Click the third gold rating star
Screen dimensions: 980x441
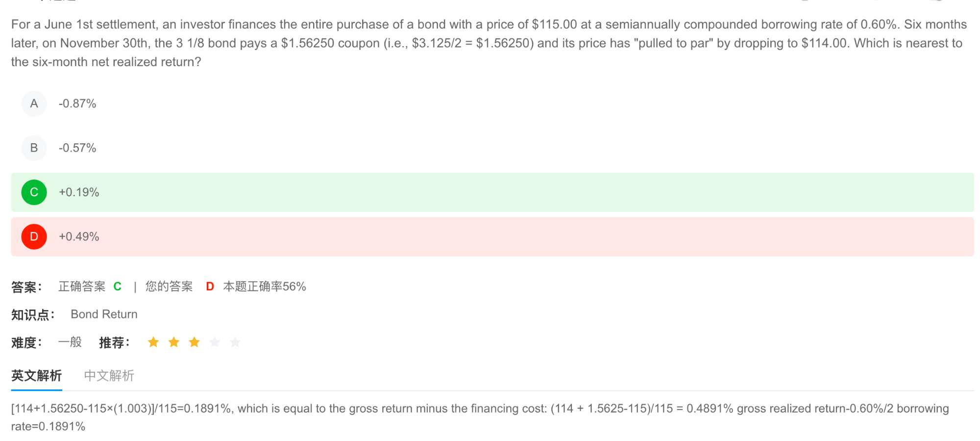(195, 342)
